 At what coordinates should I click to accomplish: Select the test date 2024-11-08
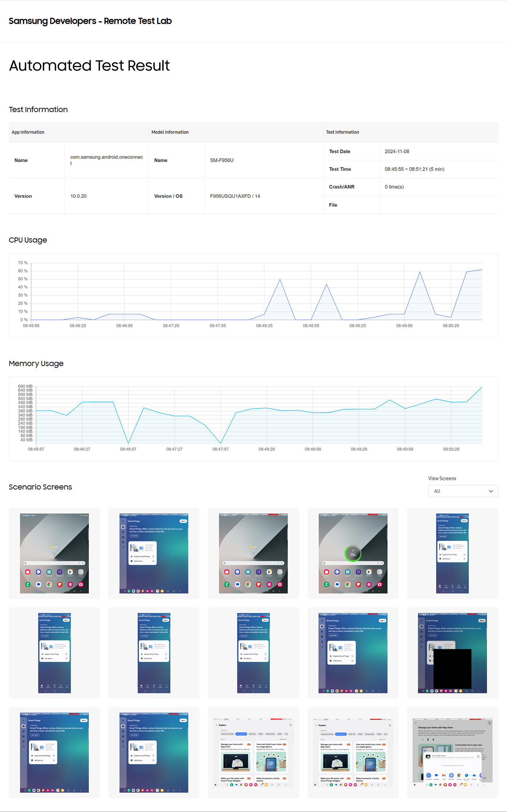tap(397, 151)
